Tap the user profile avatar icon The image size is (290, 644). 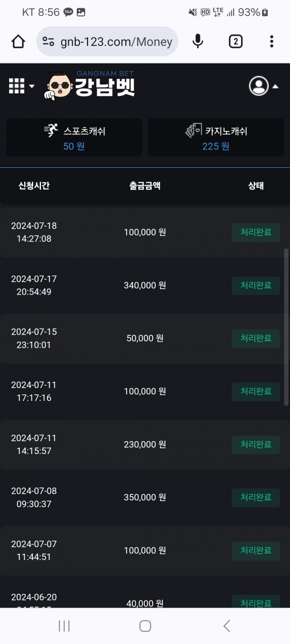tap(259, 86)
